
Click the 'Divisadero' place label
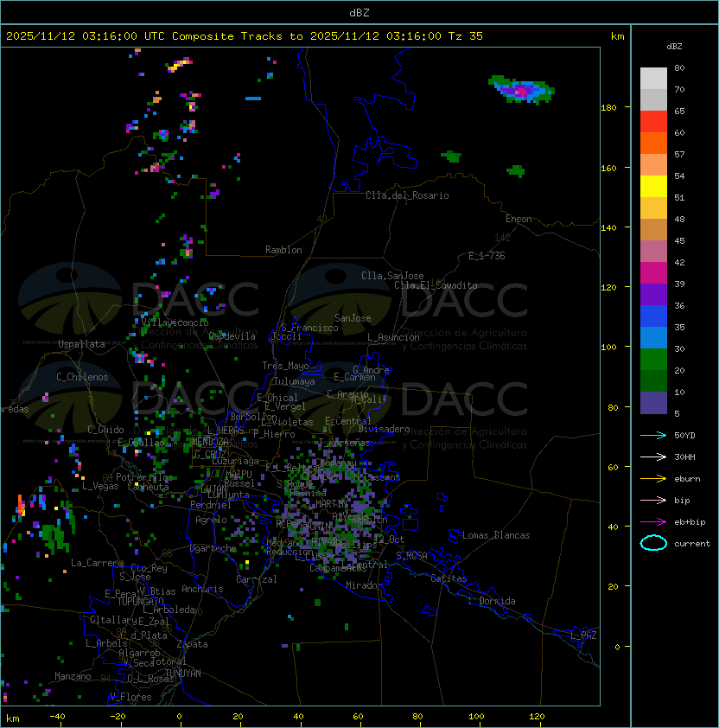coord(385,429)
